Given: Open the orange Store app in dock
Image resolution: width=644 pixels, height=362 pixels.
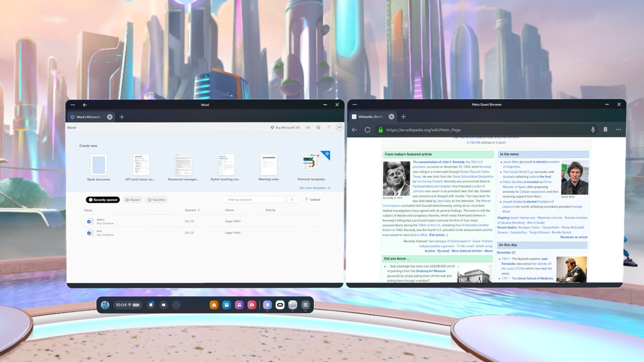Looking at the screenshot, I should coord(214,305).
